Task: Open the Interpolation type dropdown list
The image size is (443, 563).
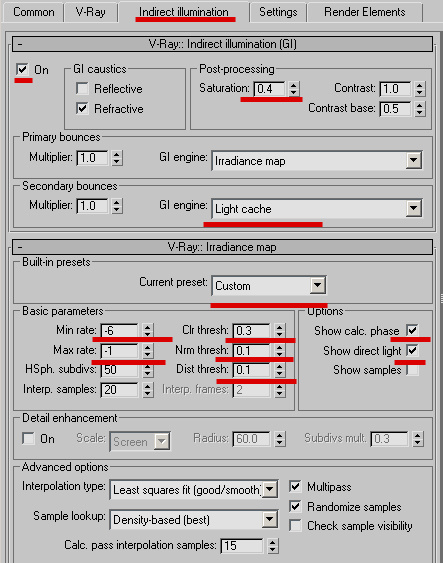Action: click(194, 489)
